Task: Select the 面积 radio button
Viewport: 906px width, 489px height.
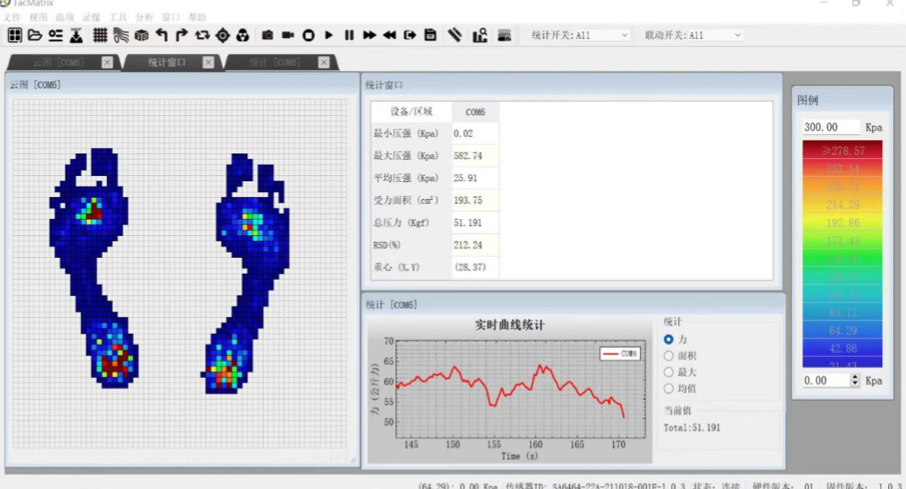Action: pos(669,356)
